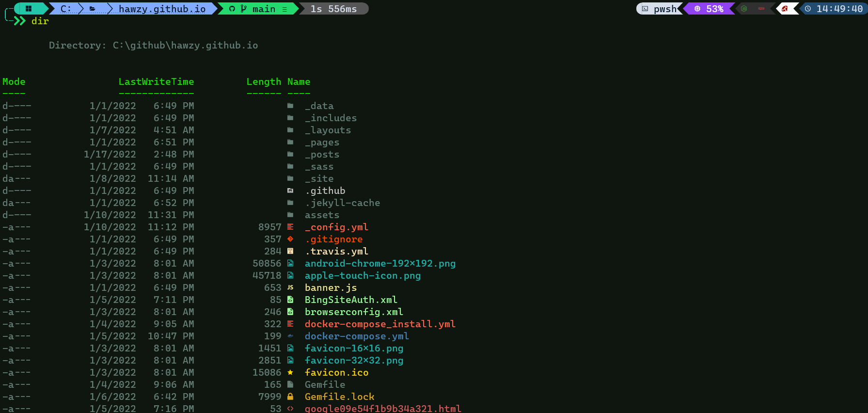This screenshot has height=413, width=868.
Task: Click the folder icon next to assets
Action: point(290,215)
